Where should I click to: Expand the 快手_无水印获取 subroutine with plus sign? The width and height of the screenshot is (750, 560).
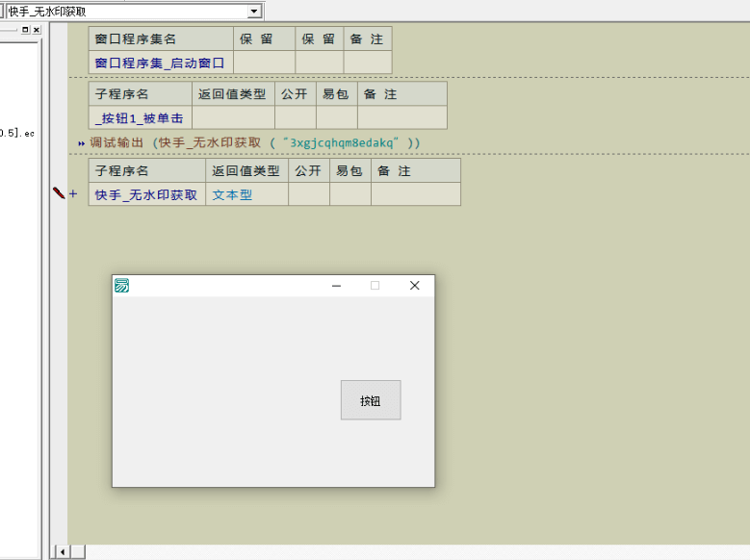click(73, 193)
